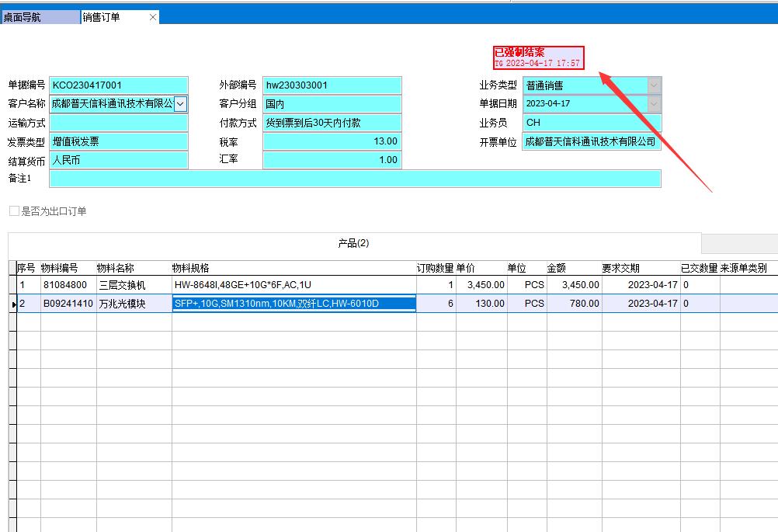
Task: Open the 单据日期 date dropdown
Action: [653, 103]
